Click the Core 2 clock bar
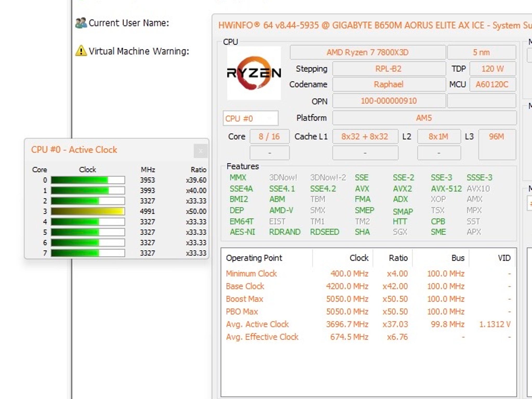 coord(88,201)
